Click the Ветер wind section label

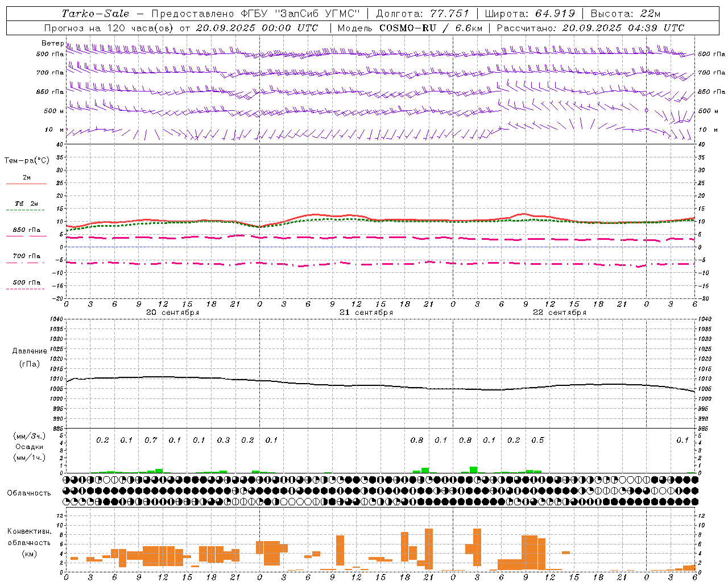[52, 43]
